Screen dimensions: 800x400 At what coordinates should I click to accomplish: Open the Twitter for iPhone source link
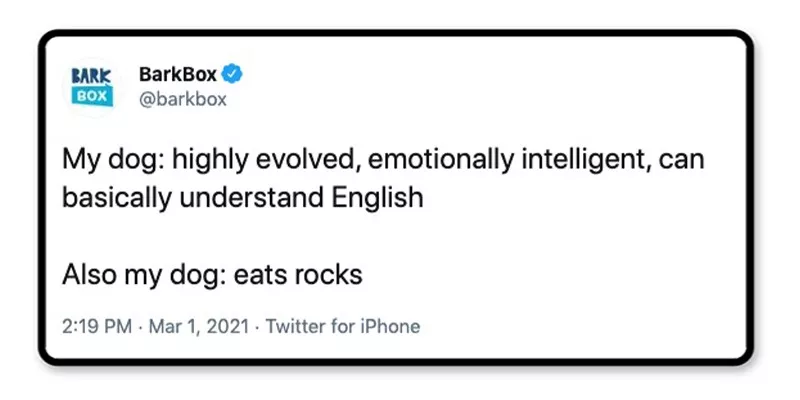[x=343, y=326]
